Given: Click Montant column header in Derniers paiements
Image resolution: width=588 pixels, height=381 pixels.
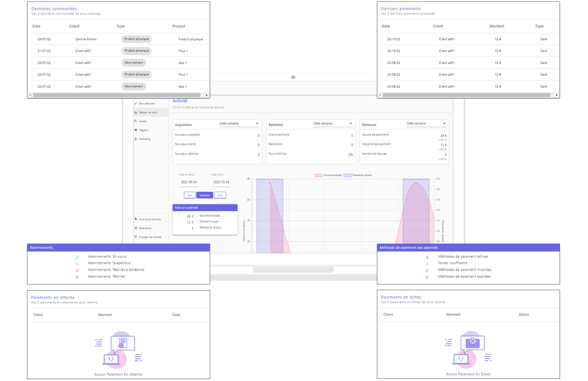Looking at the screenshot, I should pos(497,26).
